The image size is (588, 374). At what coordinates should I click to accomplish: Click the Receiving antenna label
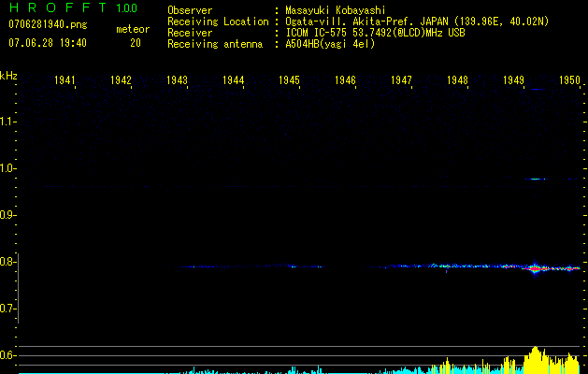click(215, 44)
